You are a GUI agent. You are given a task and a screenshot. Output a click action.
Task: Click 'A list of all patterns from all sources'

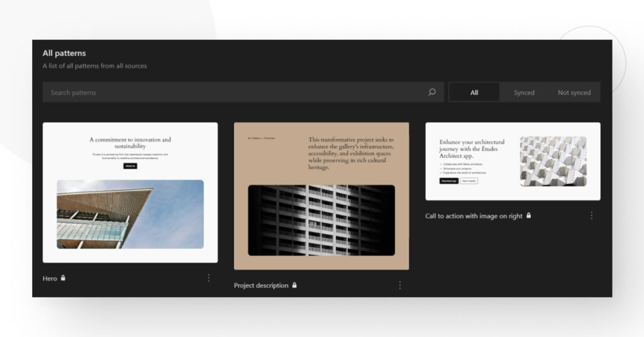point(94,65)
